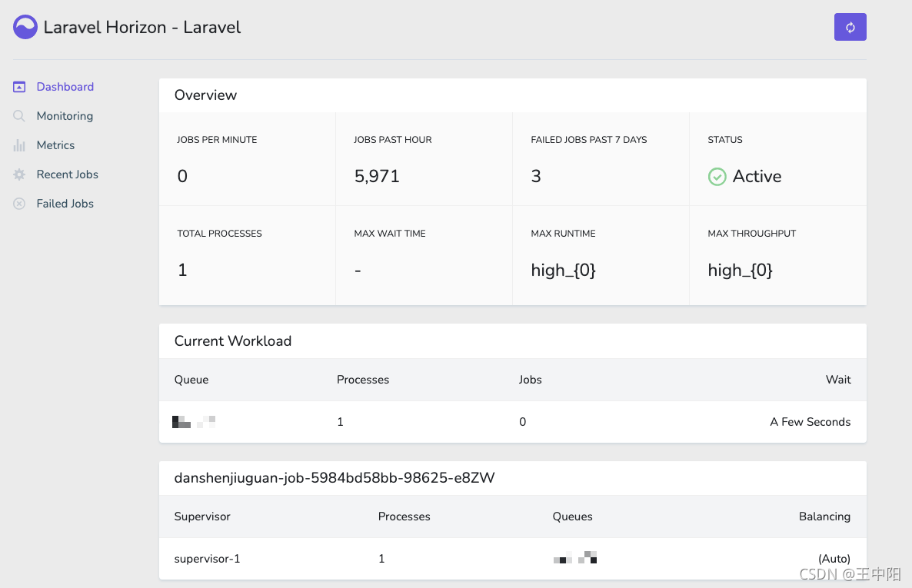Click the Laravel Horizon logo icon
Screen dimensions: 912x588
[25, 28]
